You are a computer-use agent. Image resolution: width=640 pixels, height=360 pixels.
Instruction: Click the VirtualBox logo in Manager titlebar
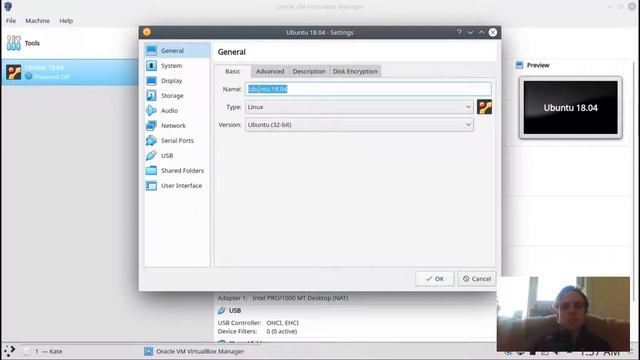(8, 6)
